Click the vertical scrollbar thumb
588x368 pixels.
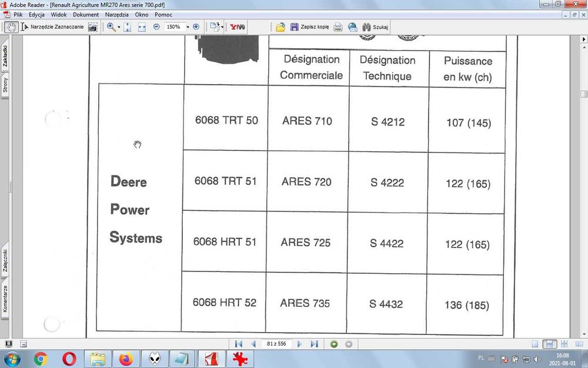click(x=584, y=94)
